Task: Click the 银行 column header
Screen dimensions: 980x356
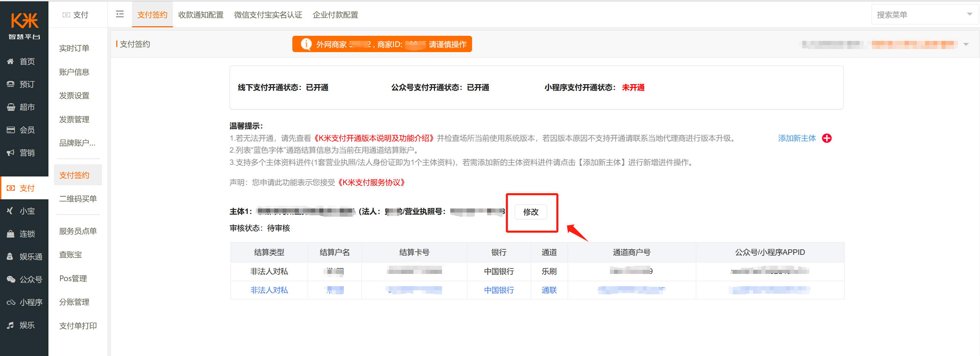Action: click(x=499, y=252)
